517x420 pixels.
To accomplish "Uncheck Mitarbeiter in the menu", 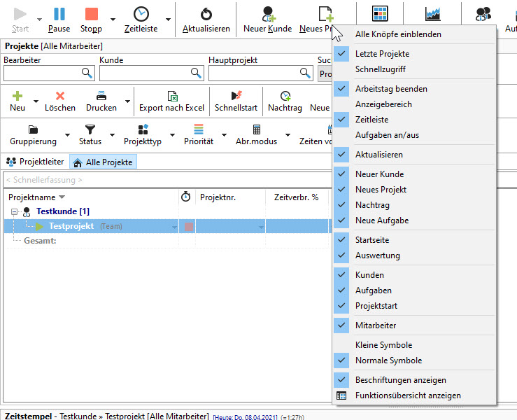I will (x=414, y=325).
